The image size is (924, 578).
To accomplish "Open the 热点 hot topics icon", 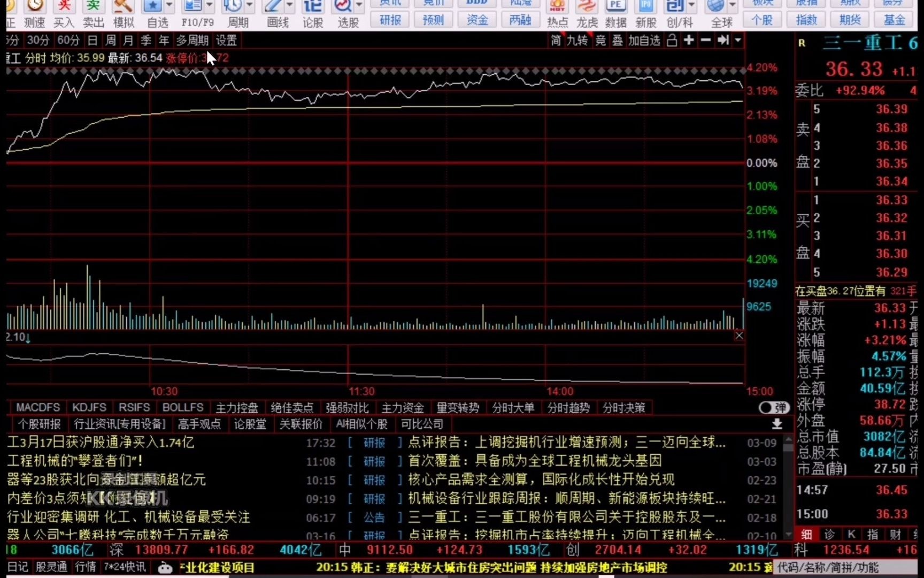I will [x=557, y=13].
